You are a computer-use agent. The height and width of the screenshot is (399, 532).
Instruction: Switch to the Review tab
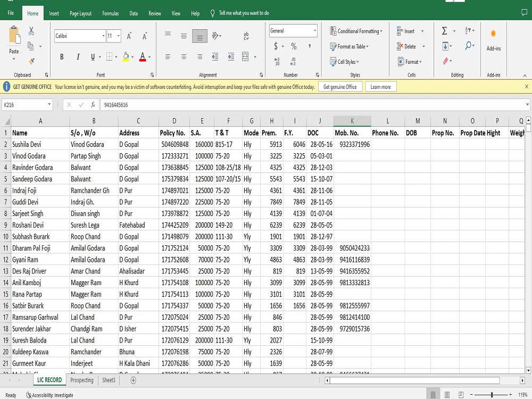click(154, 14)
